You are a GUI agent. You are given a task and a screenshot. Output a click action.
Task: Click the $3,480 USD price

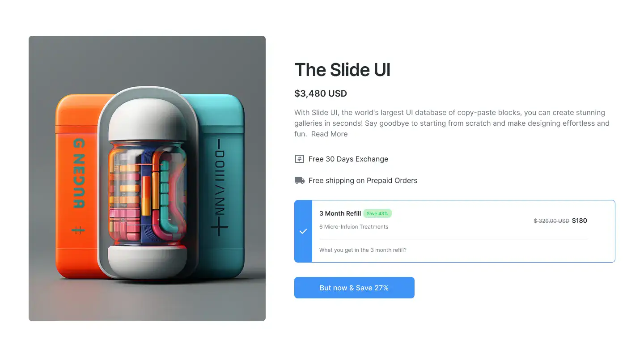click(x=321, y=93)
